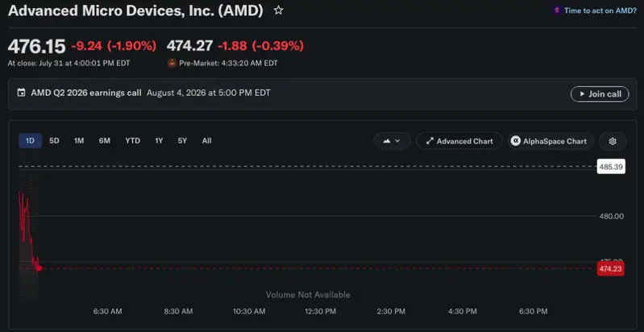Click the 4:30 PM axis label
This screenshot has height=332, width=644.
[463, 312]
